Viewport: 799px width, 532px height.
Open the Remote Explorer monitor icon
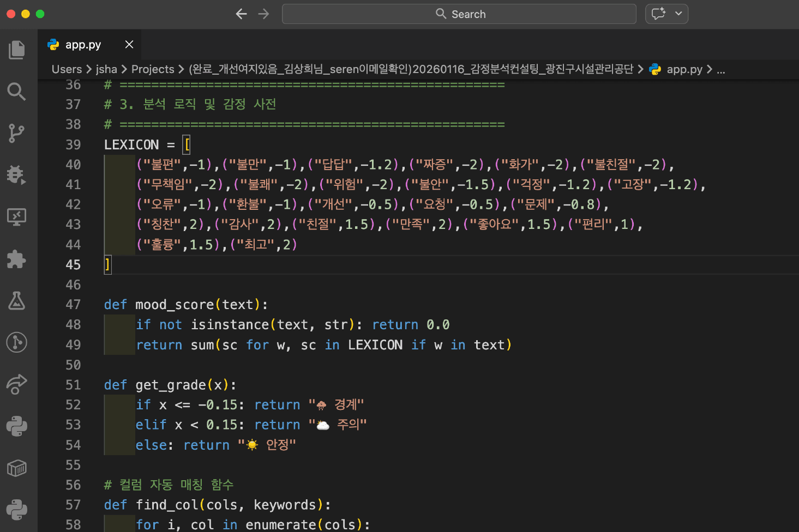[17, 217]
